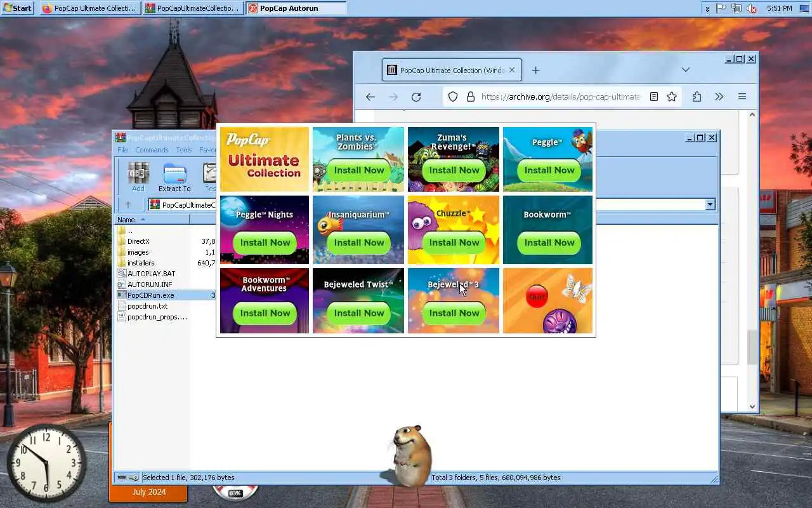Expand the WinRAR address bar dropdown
812x508 pixels.
coord(710,204)
